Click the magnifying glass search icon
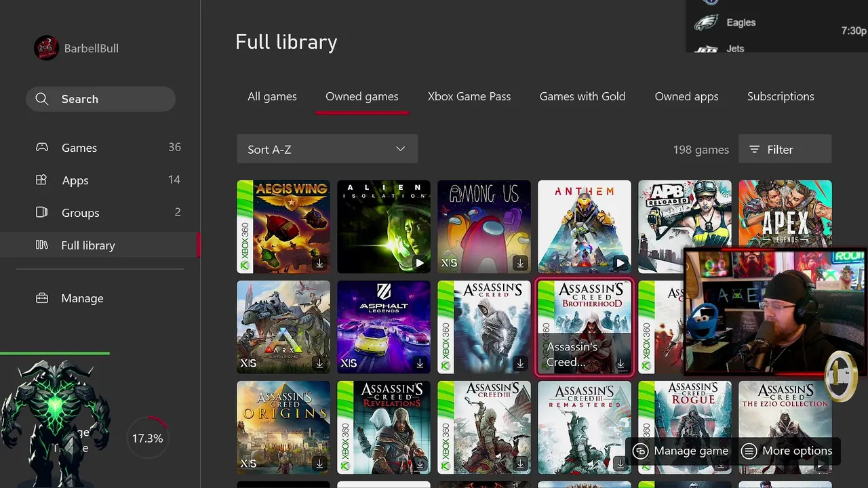Screen dimensions: 868x488 pyautogui.click(x=42, y=99)
